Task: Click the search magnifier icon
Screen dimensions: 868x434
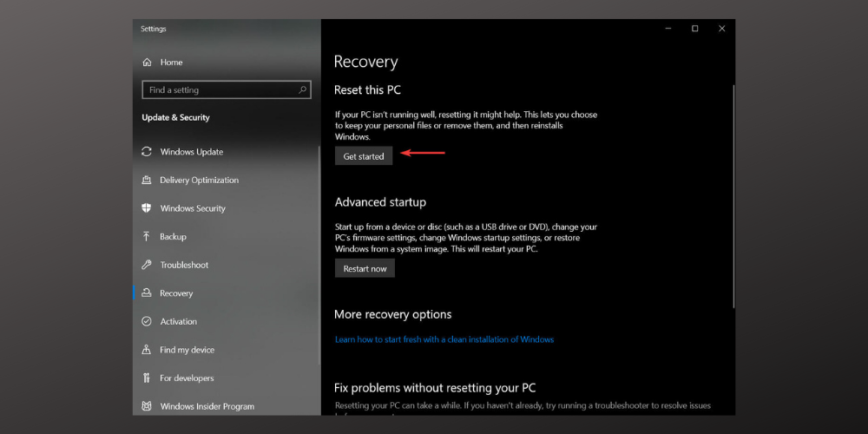Action: click(303, 89)
